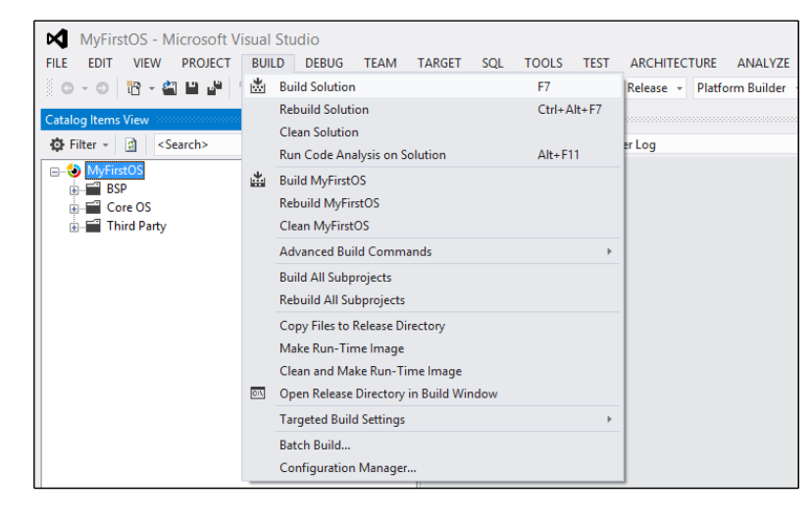Image resolution: width=812 pixels, height=526 pixels.
Task: Expand the Core OS tree node
Action: pyautogui.click(x=75, y=209)
